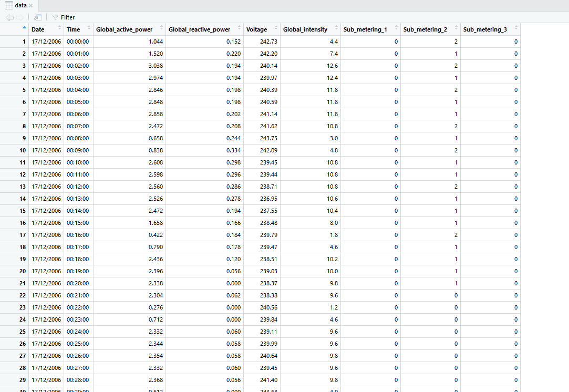569x392 pixels.
Task: Select the Time cell 00:20:00
Action: pos(78,283)
